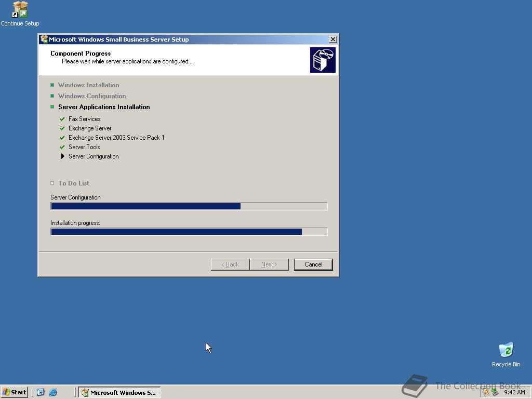The height and width of the screenshot is (399, 532).
Task: Select the Server Tools item text
Action: pos(84,147)
